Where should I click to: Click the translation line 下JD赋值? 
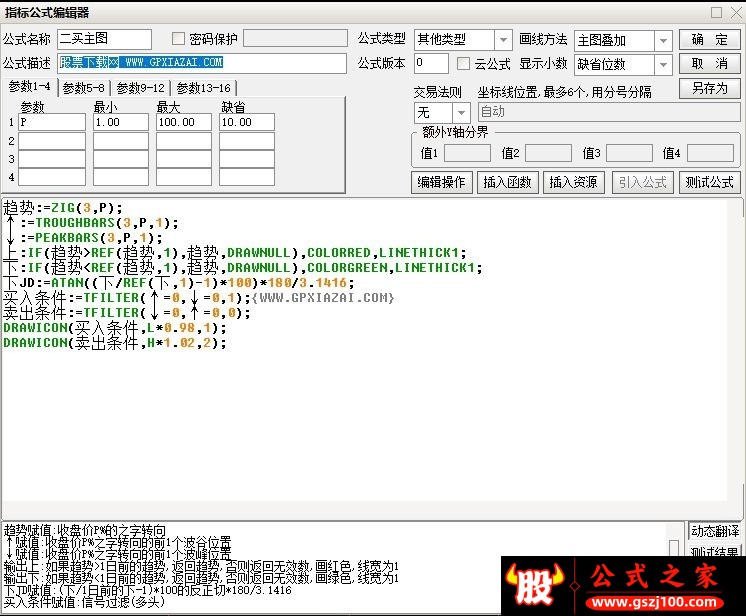[x=147, y=590]
